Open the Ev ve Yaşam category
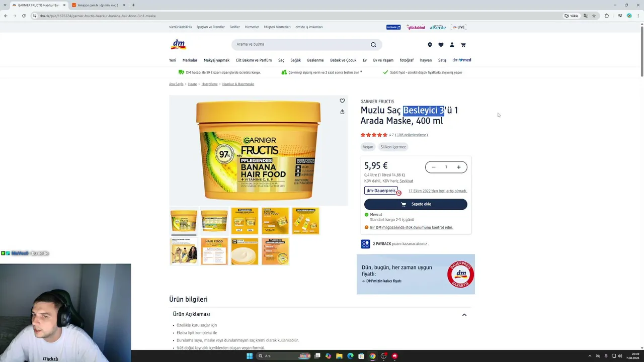The image size is (644, 362). 383,60
